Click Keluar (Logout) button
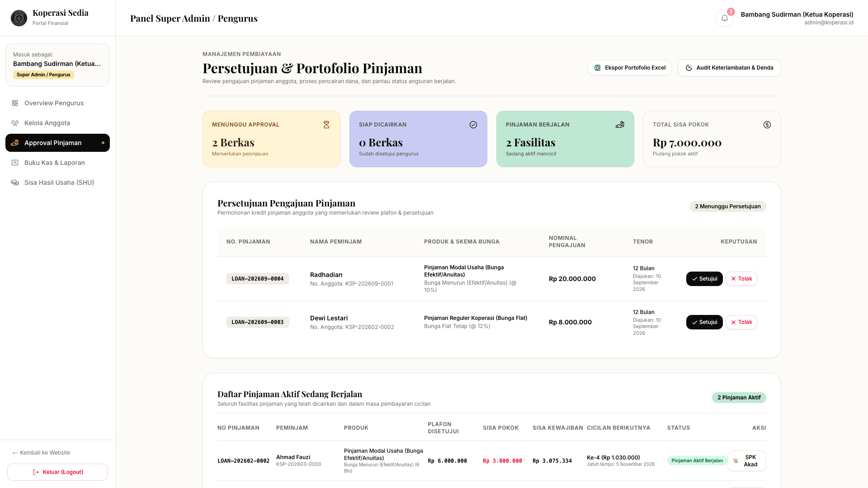This screenshot has height=488, width=868. (x=57, y=472)
